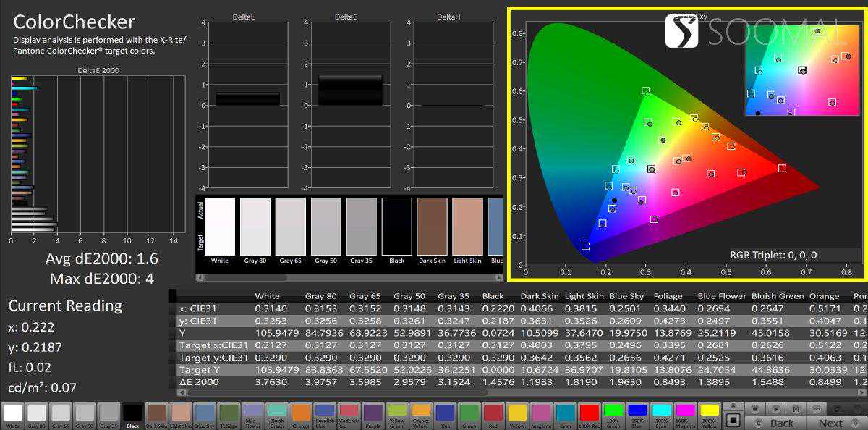This screenshot has height=430, width=868.
Task: Click the stop measurement button
Action: pyautogui.click(x=732, y=420)
